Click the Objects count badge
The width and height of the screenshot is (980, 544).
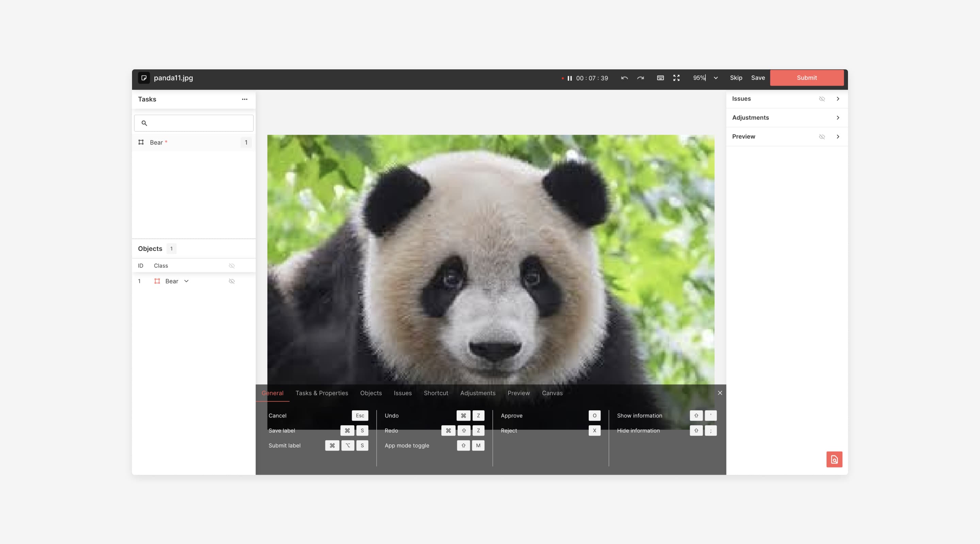[x=171, y=249]
